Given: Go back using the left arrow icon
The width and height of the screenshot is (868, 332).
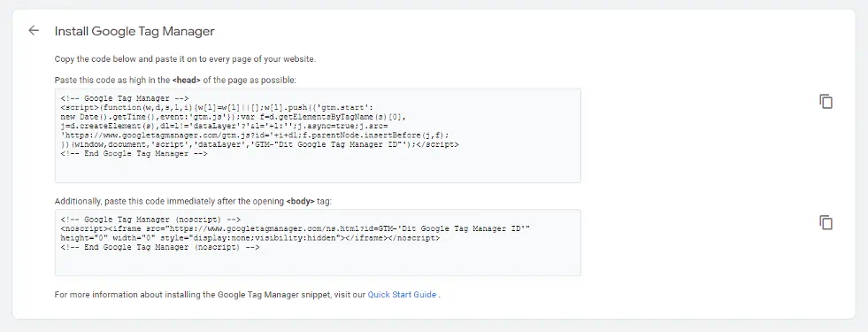Looking at the screenshot, I should [34, 30].
